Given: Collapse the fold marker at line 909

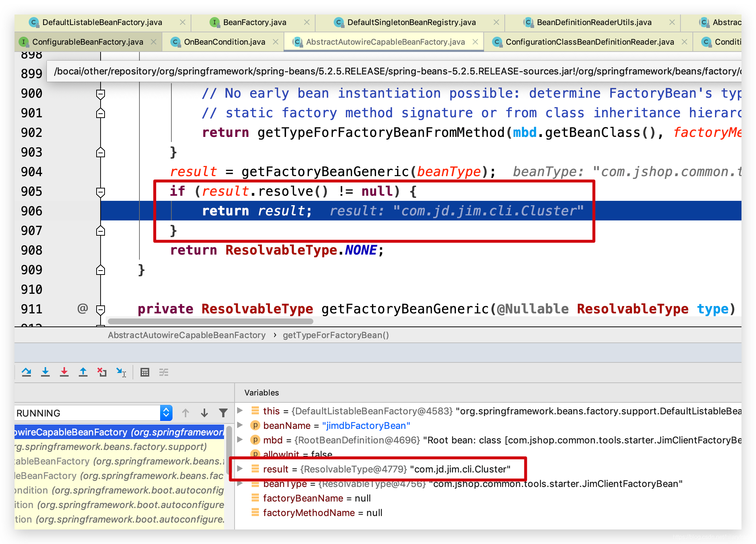Looking at the screenshot, I should 101,270.
